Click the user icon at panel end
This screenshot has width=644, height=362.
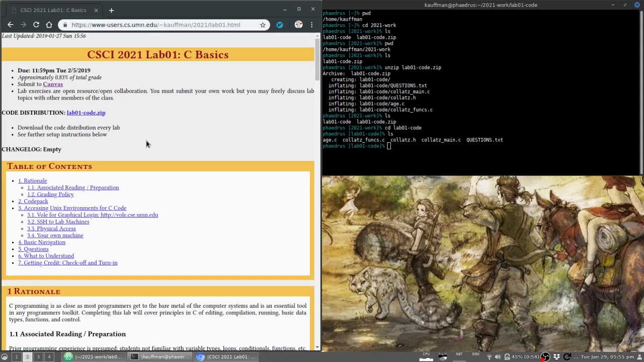coord(639,357)
